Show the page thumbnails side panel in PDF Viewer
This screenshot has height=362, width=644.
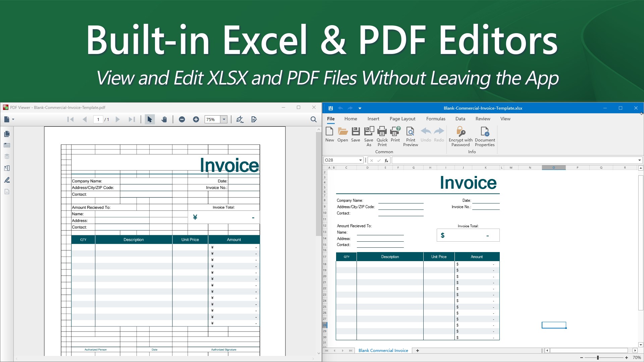point(7,134)
